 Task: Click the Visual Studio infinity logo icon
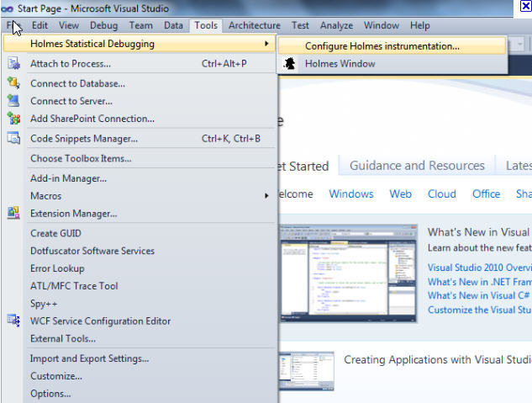pos(7,8)
